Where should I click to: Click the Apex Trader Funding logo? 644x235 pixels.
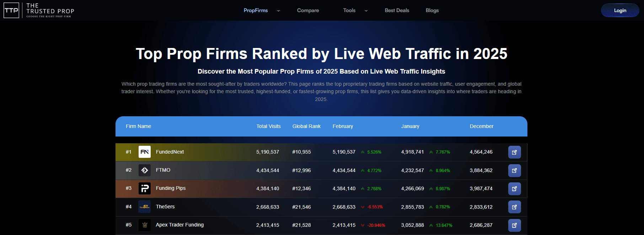coord(145,225)
